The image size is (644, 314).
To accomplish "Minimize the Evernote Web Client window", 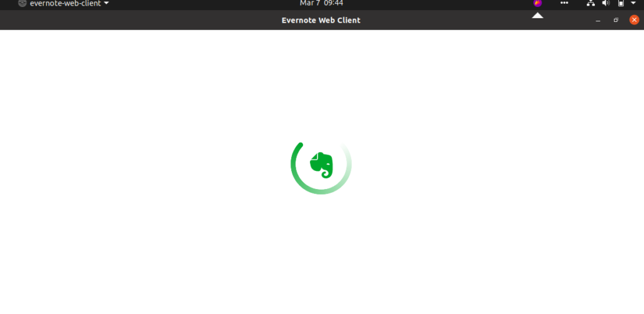I will [598, 20].
